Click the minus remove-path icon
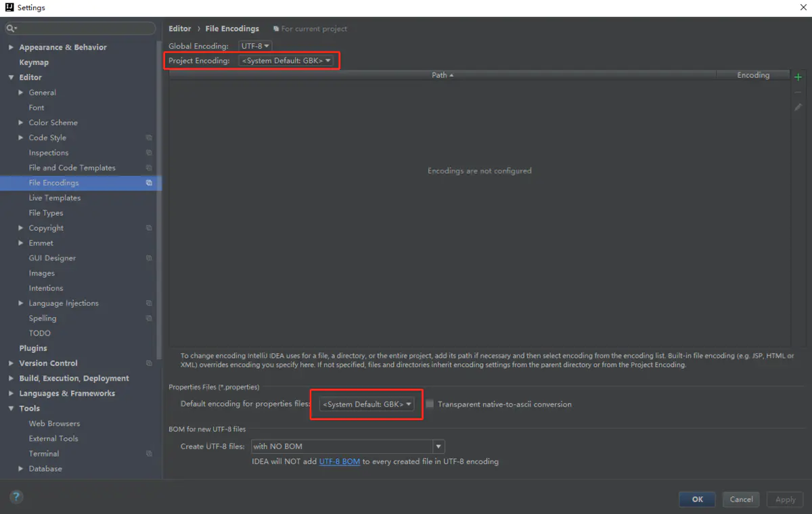The image size is (812, 514). point(798,92)
